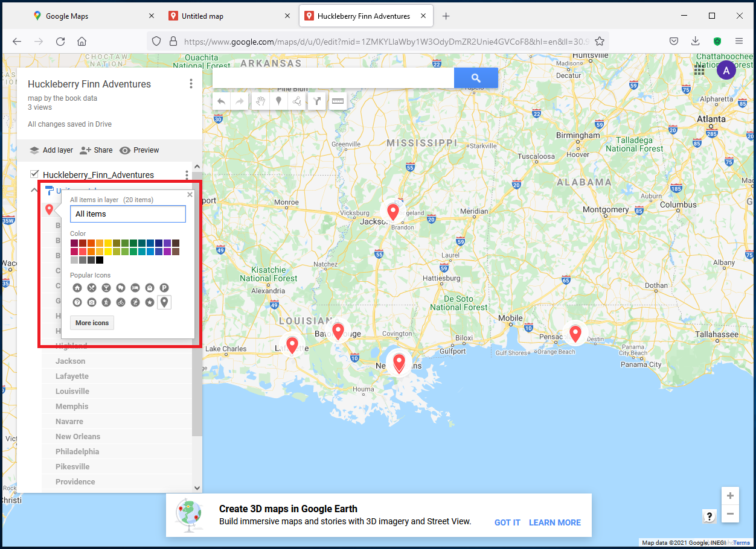This screenshot has height=549, width=756.
Task: Pick the black color swatch
Action: click(x=100, y=260)
